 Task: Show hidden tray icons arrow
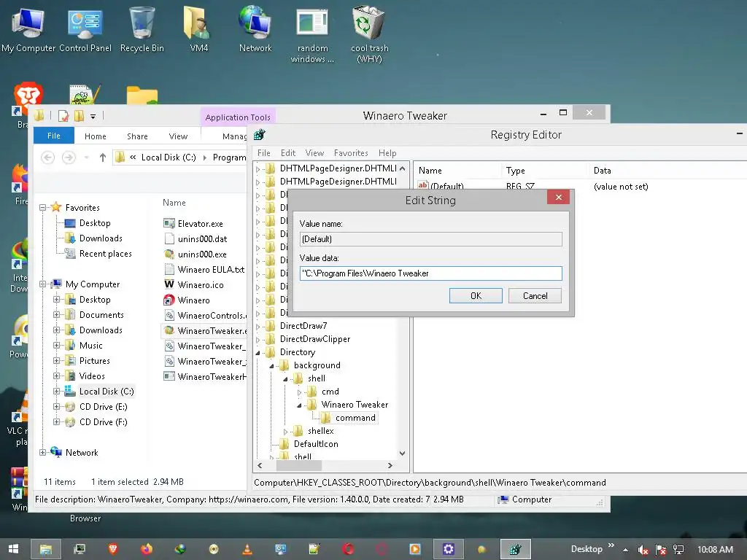click(625, 550)
